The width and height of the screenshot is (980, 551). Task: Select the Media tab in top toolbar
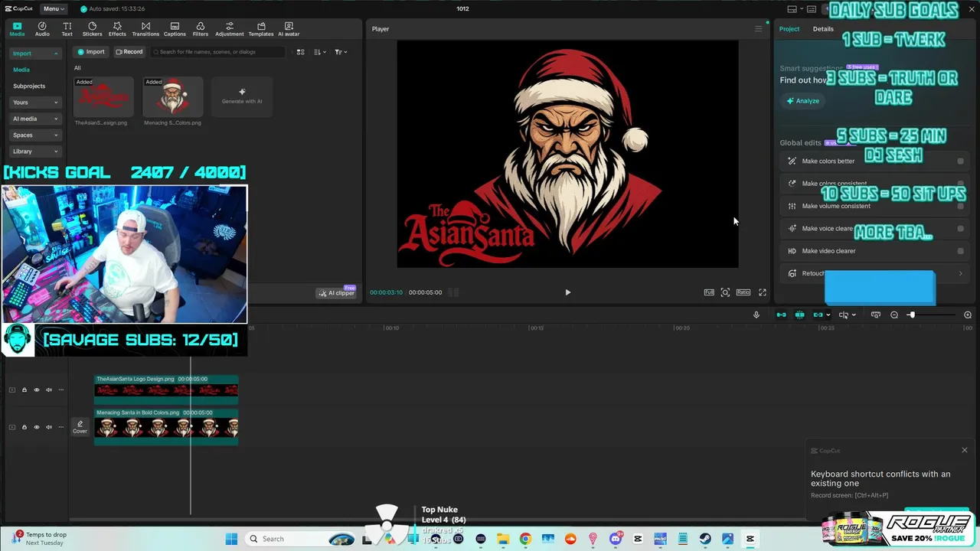click(x=17, y=29)
